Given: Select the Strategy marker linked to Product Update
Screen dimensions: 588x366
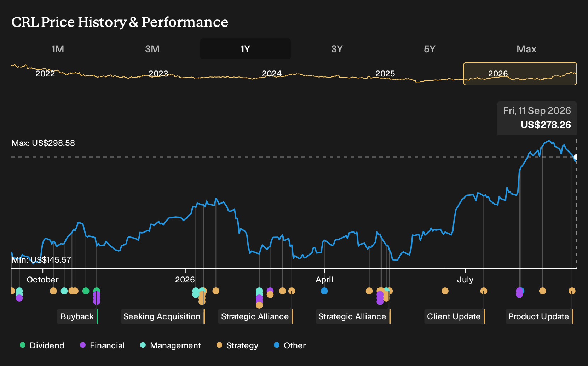Looking at the screenshot, I should click(x=572, y=291).
